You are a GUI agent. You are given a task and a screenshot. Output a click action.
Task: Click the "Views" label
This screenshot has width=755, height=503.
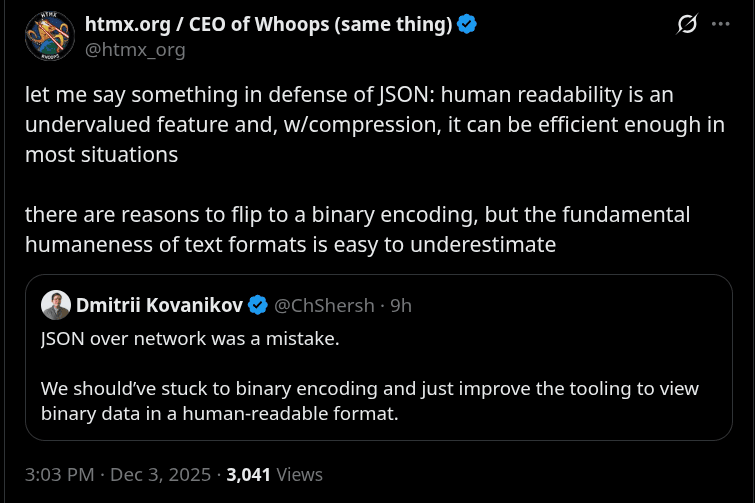(299, 474)
